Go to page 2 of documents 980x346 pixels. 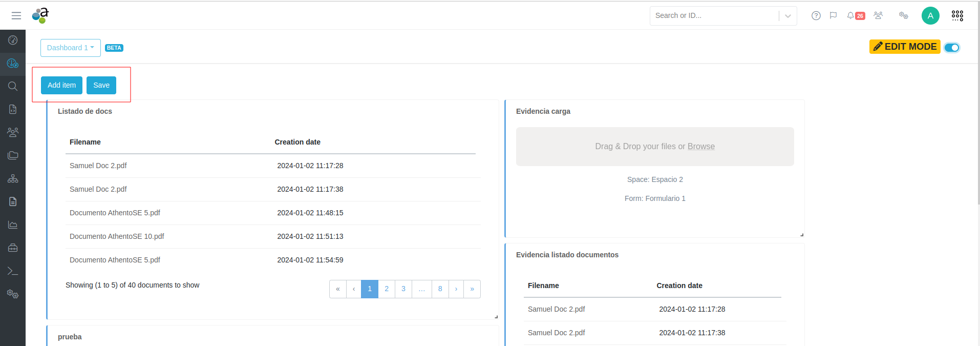[x=387, y=289]
